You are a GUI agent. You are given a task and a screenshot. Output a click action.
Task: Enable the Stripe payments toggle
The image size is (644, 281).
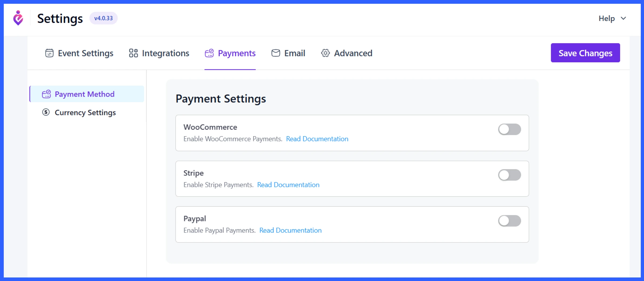(x=510, y=175)
